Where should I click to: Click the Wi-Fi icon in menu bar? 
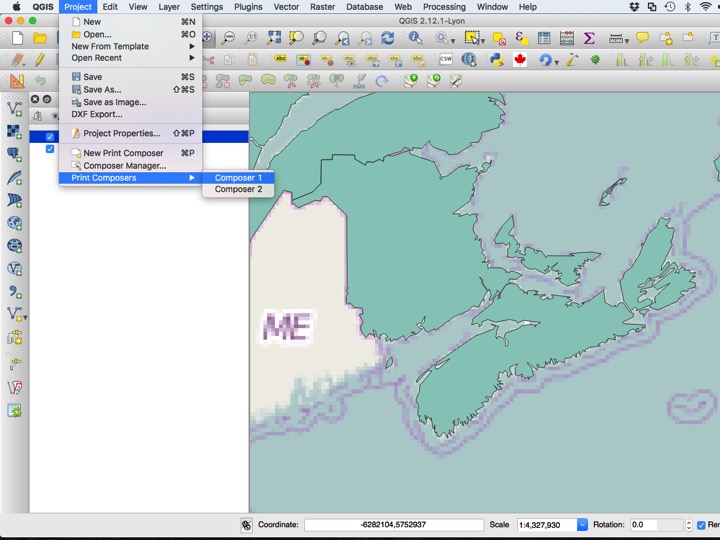pyautogui.click(x=706, y=6)
